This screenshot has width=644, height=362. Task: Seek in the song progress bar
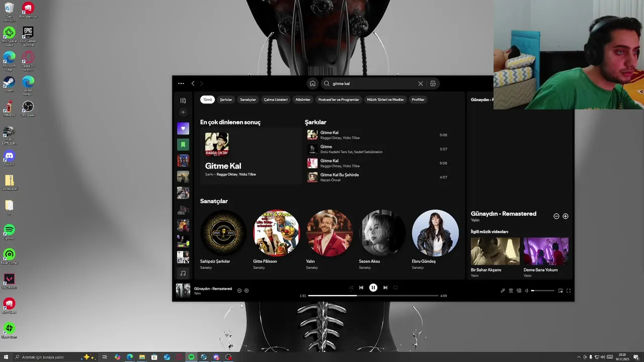coord(373,296)
